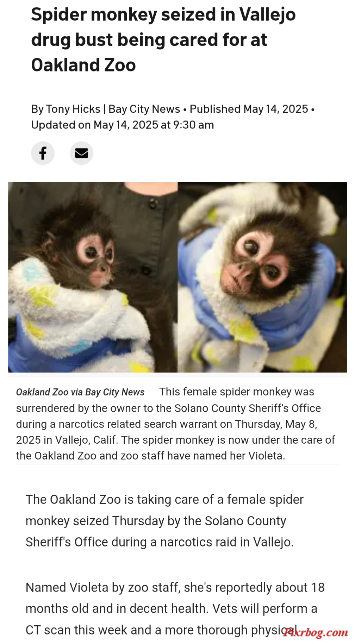
Task: Click photo credit Oakland Zoo via Bay City News
Action: [80, 392]
